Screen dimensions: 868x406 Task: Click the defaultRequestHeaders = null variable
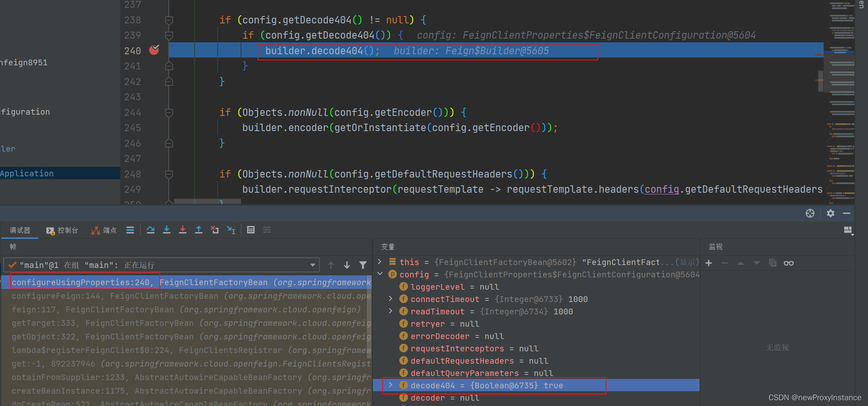(x=479, y=361)
